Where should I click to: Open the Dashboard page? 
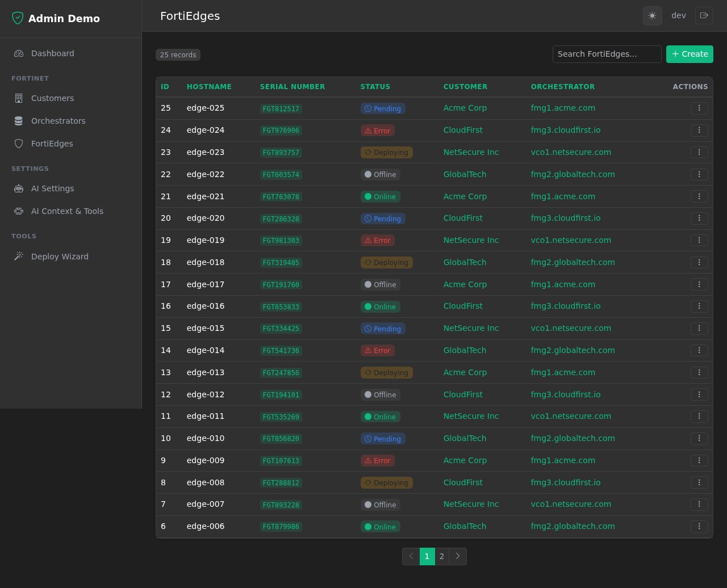[70, 53]
